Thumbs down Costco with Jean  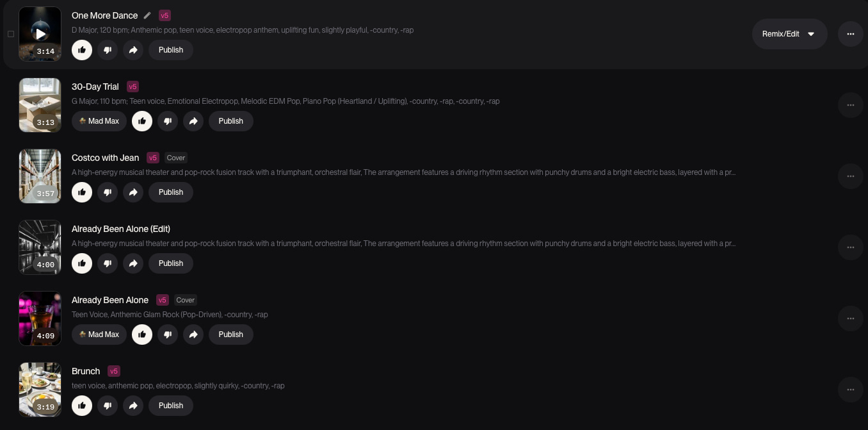(108, 192)
